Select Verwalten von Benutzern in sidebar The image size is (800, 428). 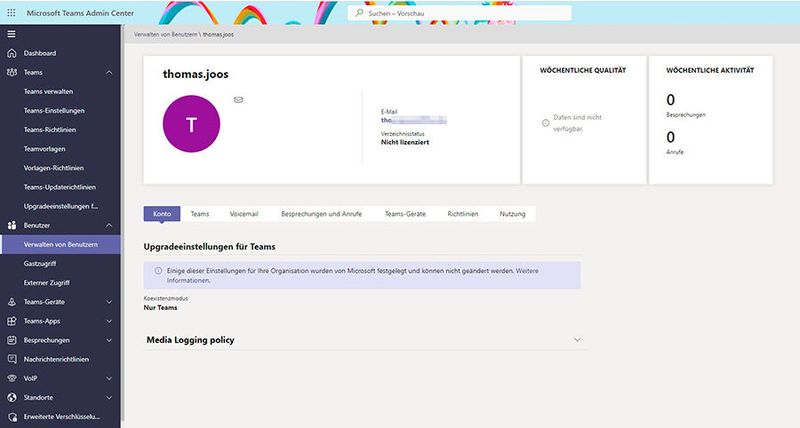click(x=60, y=244)
